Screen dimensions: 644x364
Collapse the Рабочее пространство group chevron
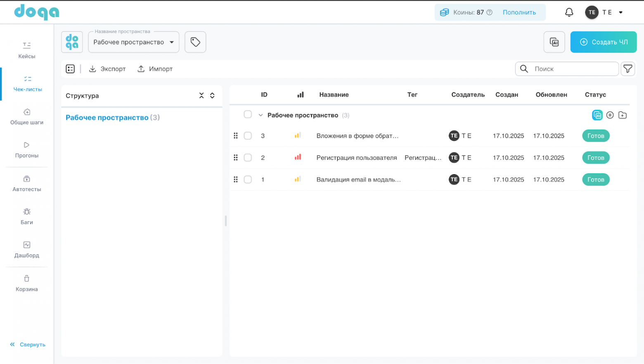tap(260, 115)
